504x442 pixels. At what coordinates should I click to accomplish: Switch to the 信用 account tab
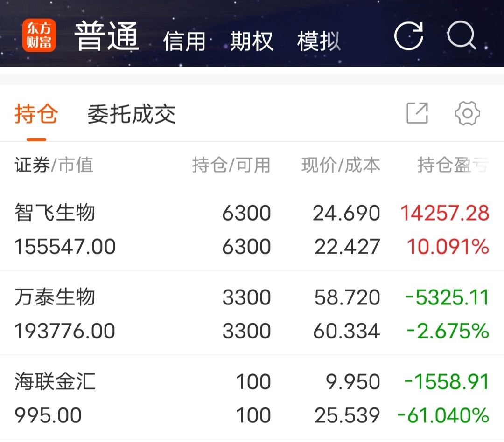coord(184,41)
